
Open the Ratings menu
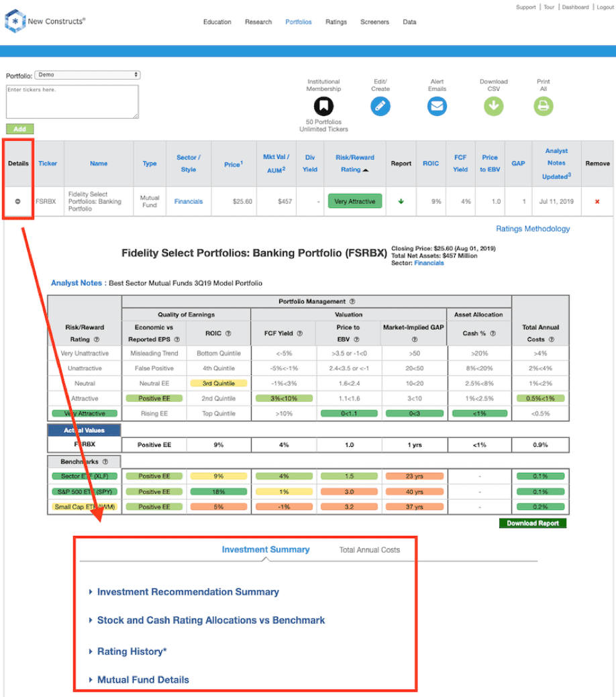336,21
